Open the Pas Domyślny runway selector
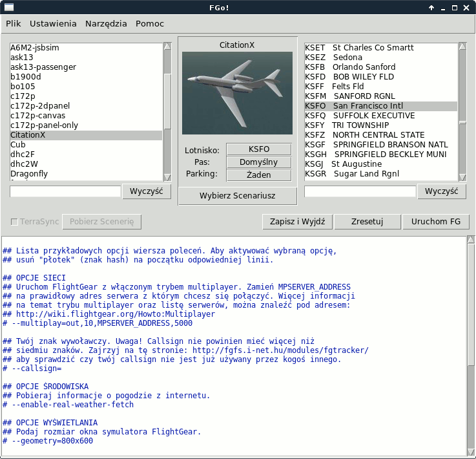 [259, 162]
